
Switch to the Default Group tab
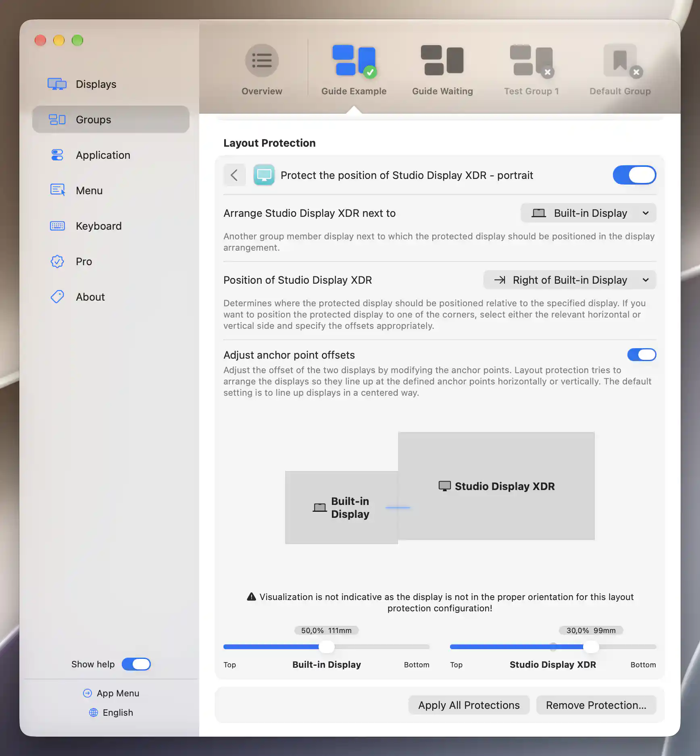[x=620, y=70]
